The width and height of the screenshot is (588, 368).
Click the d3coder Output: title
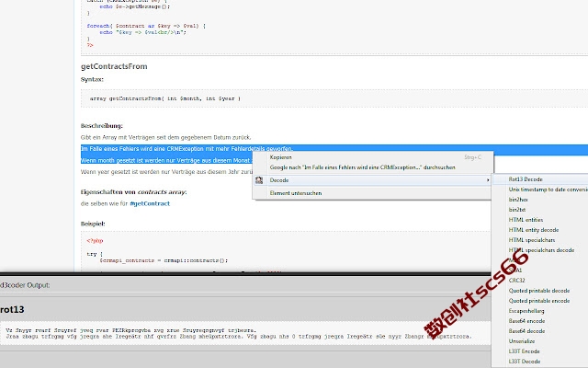25,285
